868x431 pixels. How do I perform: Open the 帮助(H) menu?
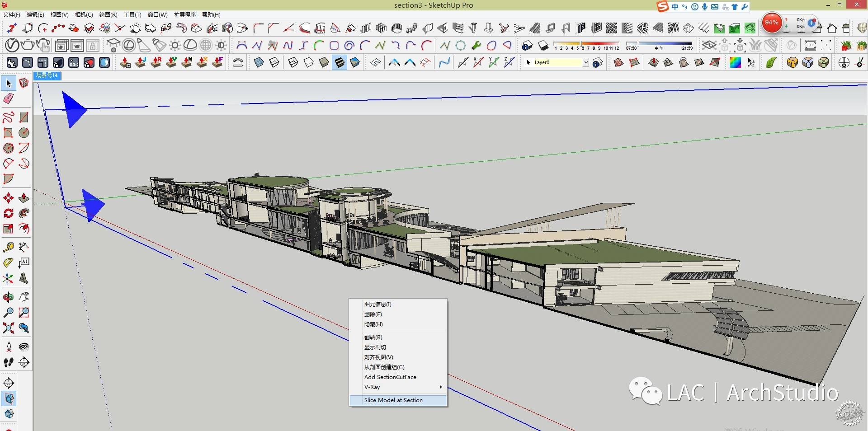[x=211, y=14]
